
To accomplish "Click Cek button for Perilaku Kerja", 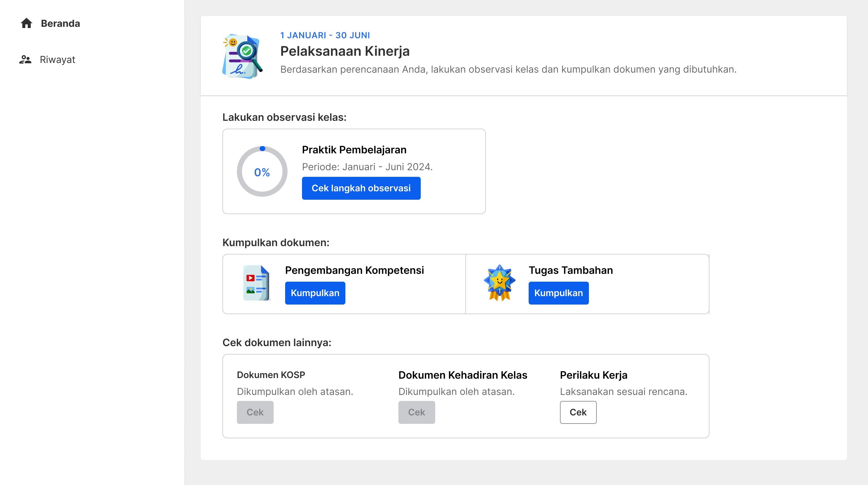I will (578, 412).
